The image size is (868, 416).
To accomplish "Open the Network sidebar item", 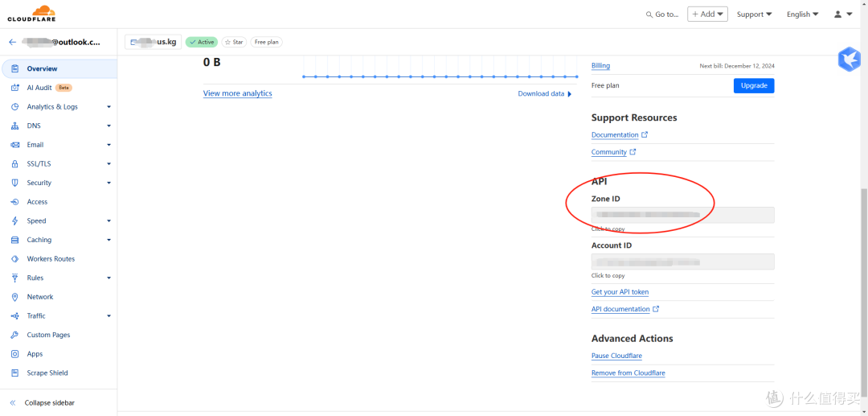I will (39, 297).
